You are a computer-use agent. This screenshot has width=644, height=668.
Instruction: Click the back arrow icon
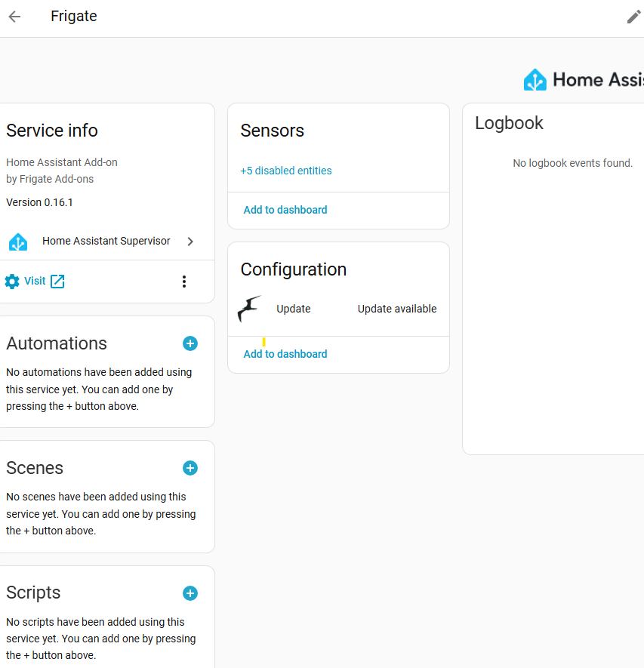(x=14, y=17)
